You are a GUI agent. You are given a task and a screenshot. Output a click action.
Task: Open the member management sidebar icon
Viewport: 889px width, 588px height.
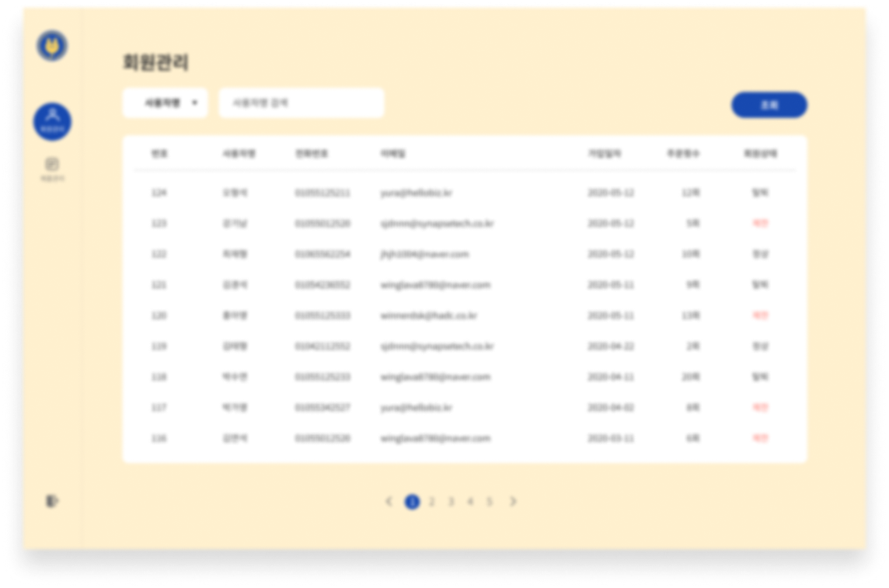(52, 122)
